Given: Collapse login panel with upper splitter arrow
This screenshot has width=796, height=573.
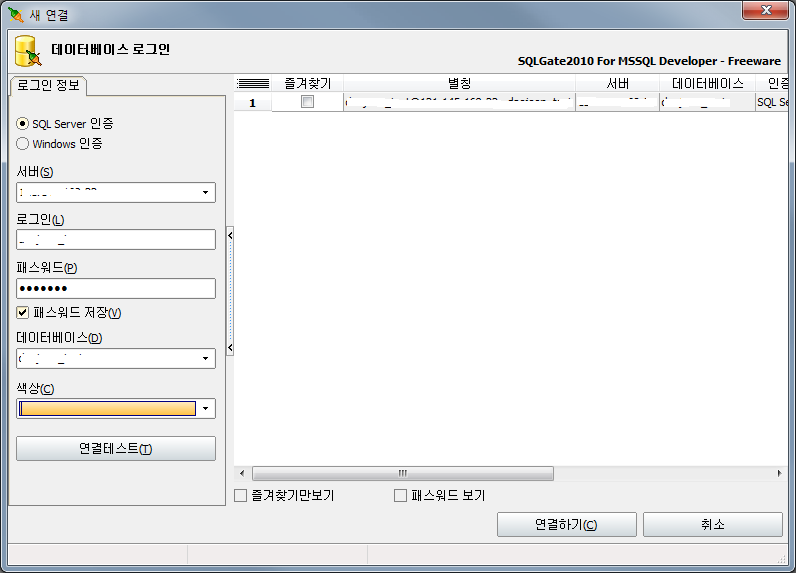Looking at the screenshot, I should [230, 235].
